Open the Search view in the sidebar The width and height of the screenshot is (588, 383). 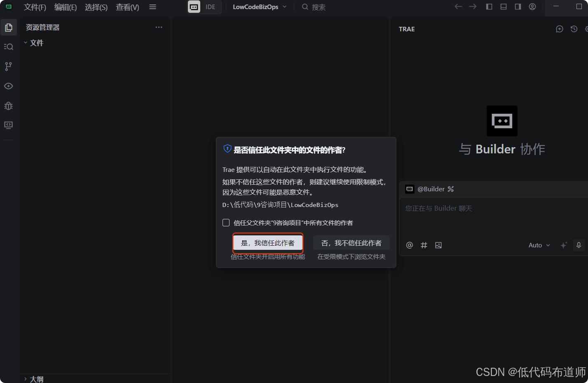pyautogui.click(x=8, y=47)
